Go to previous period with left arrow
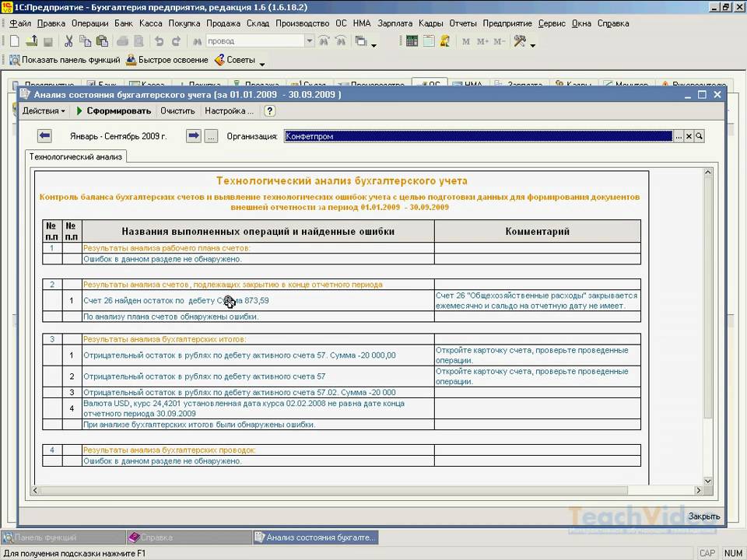Viewport: 747px width, 560px height. point(45,135)
